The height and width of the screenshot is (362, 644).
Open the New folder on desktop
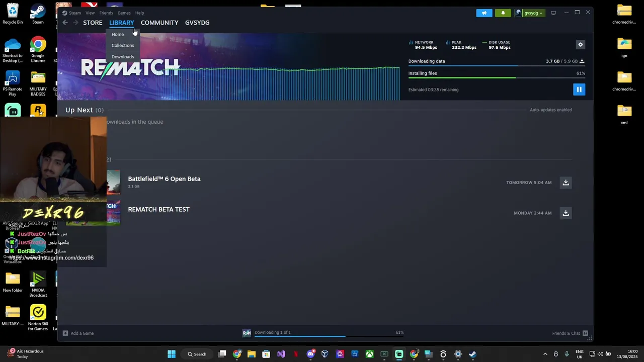pos(13,282)
